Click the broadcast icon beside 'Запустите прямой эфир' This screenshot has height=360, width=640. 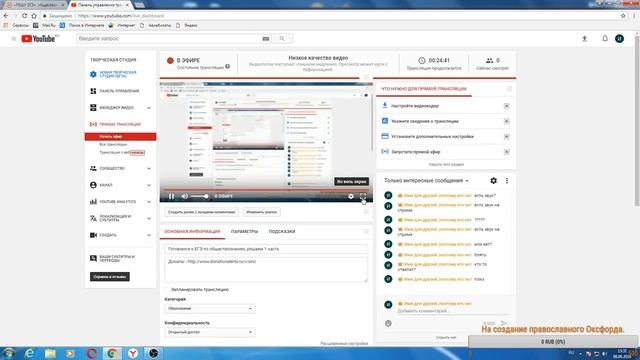(x=384, y=151)
